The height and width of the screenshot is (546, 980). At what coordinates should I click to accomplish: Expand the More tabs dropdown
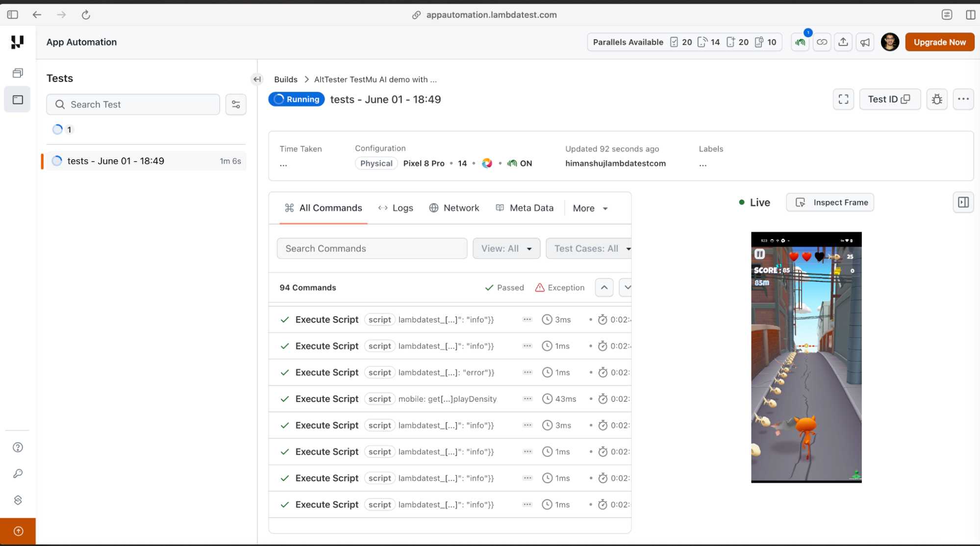pyautogui.click(x=590, y=208)
